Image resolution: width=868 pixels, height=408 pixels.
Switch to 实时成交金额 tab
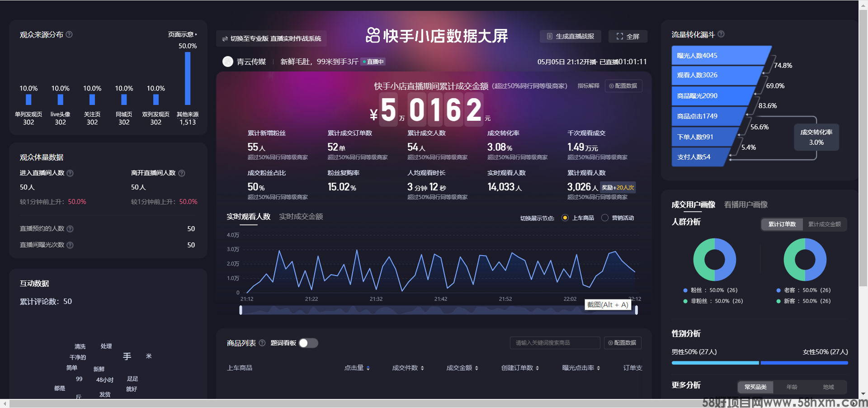pos(301,217)
